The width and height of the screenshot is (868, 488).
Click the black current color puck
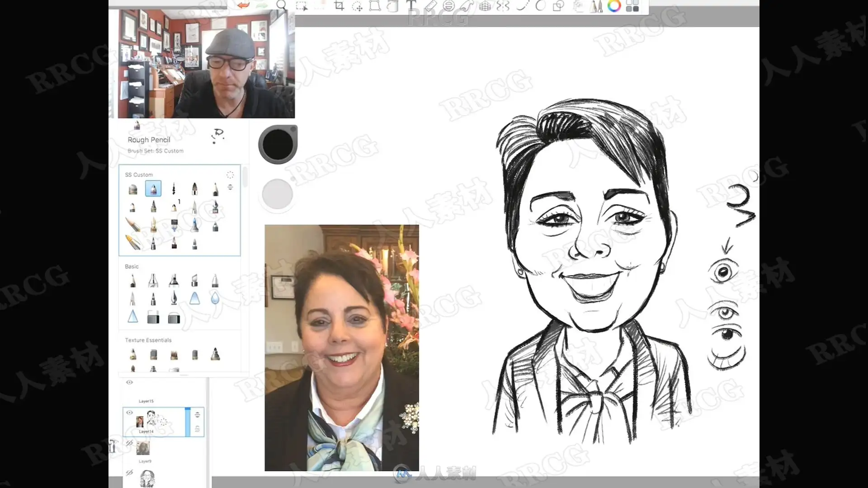(x=277, y=145)
